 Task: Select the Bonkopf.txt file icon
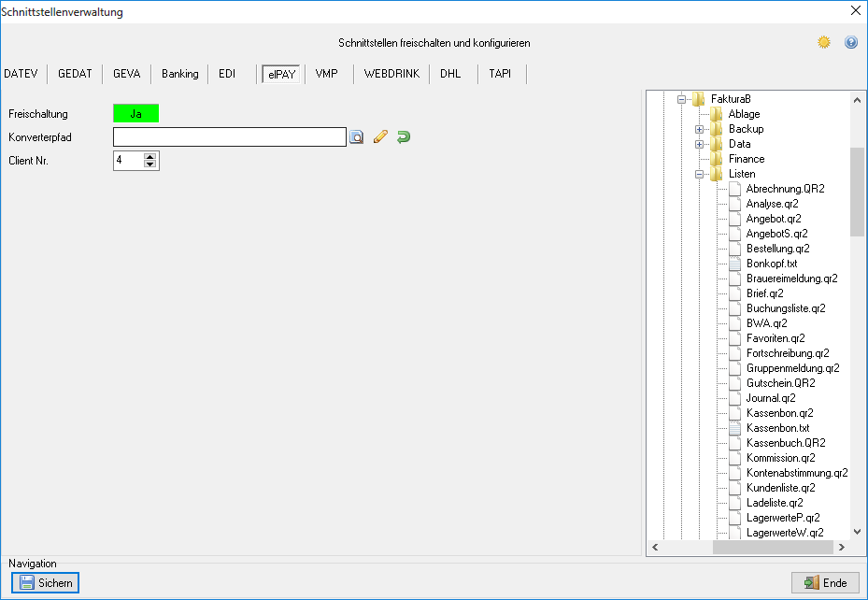point(734,264)
